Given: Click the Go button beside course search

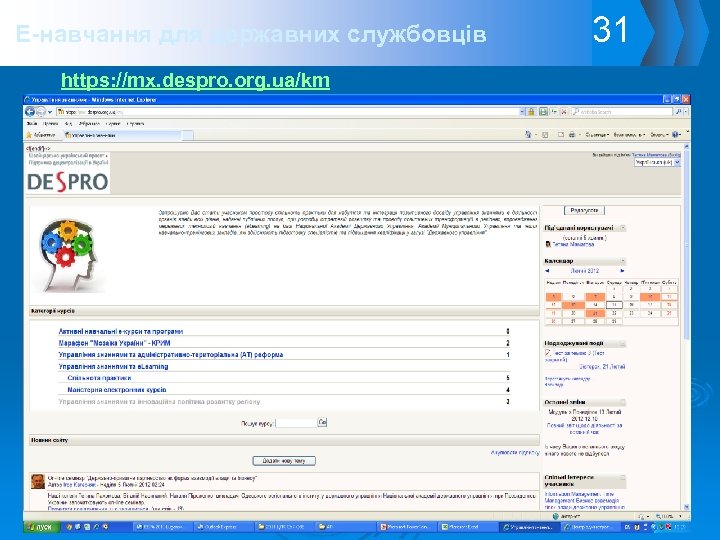Looking at the screenshot, I should coord(322,422).
